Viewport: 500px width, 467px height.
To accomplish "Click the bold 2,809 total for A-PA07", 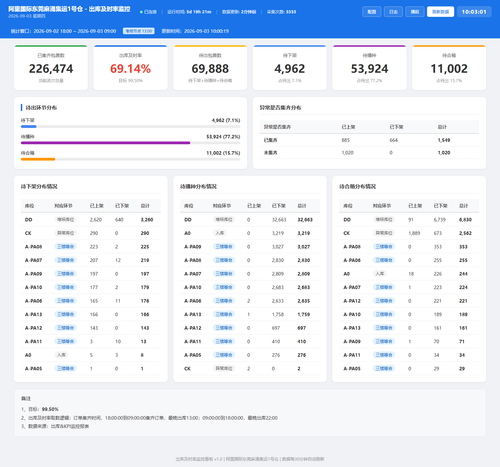I will [304, 274].
